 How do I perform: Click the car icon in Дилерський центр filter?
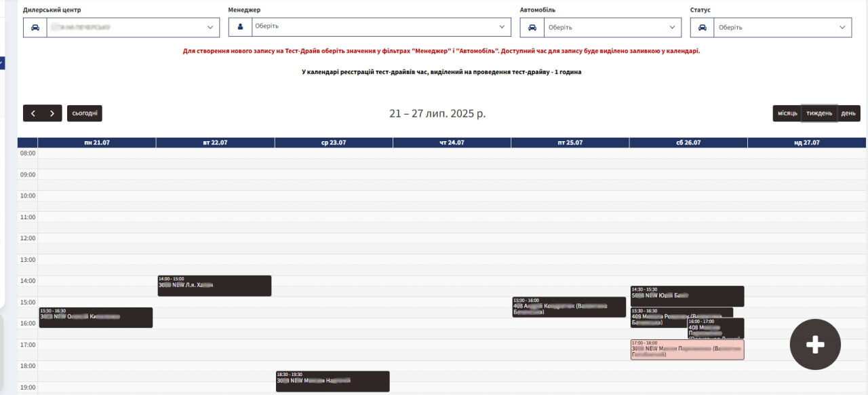click(34, 27)
